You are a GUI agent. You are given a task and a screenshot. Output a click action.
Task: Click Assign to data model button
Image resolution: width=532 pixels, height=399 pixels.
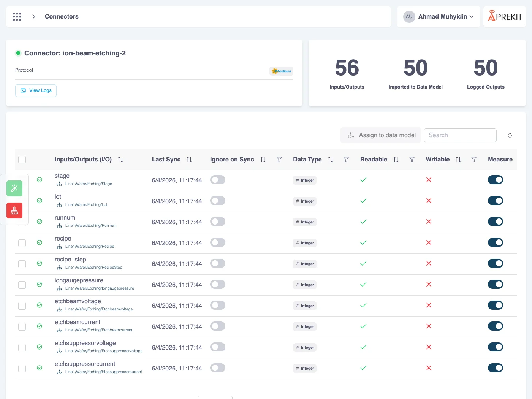[x=380, y=135]
